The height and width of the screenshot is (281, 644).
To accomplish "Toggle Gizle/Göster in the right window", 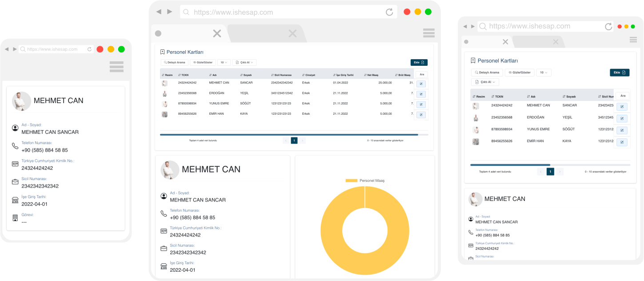I will click(x=519, y=72).
